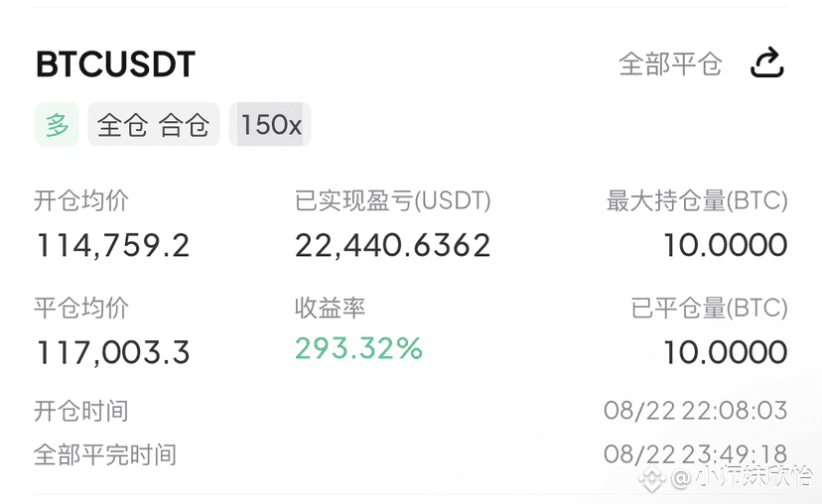Tap the share arrow icon

tap(767, 63)
